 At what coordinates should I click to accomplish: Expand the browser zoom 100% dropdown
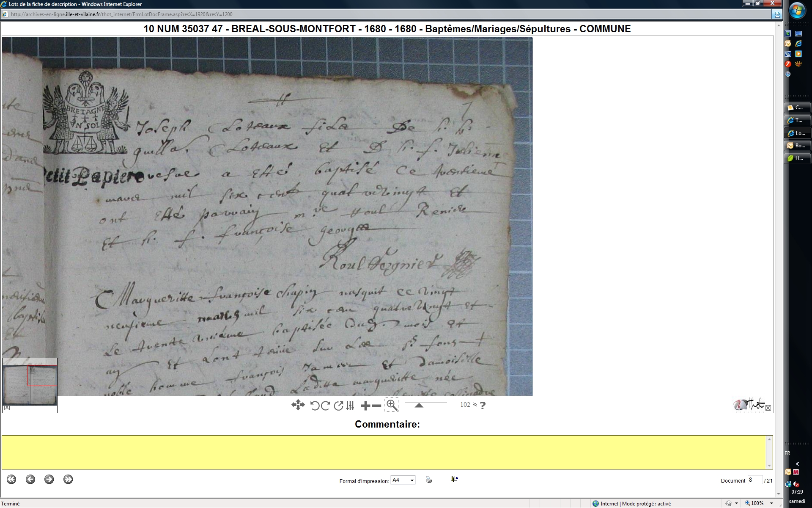[x=771, y=503]
